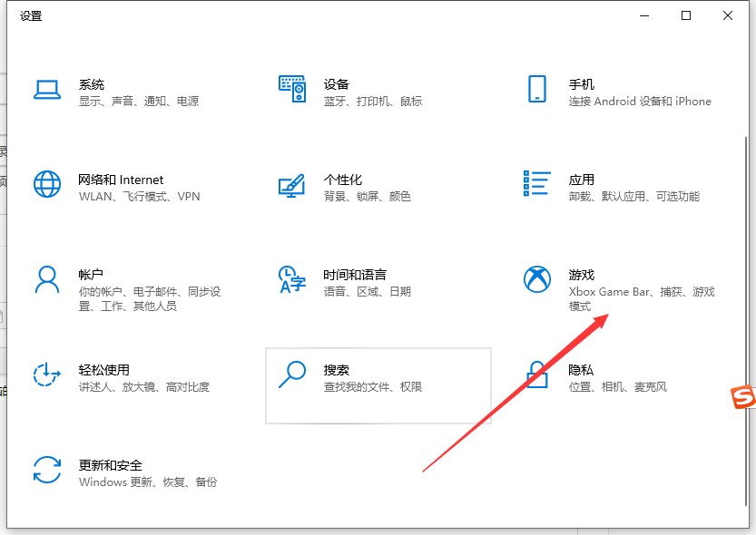Click the Sogou input method icon
Viewport: 756px width, 535px height.
click(744, 396)
